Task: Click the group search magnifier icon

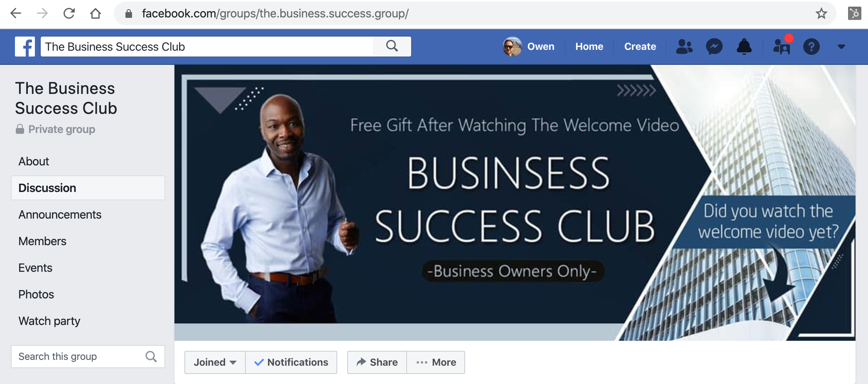Action: tap(151, 357)
